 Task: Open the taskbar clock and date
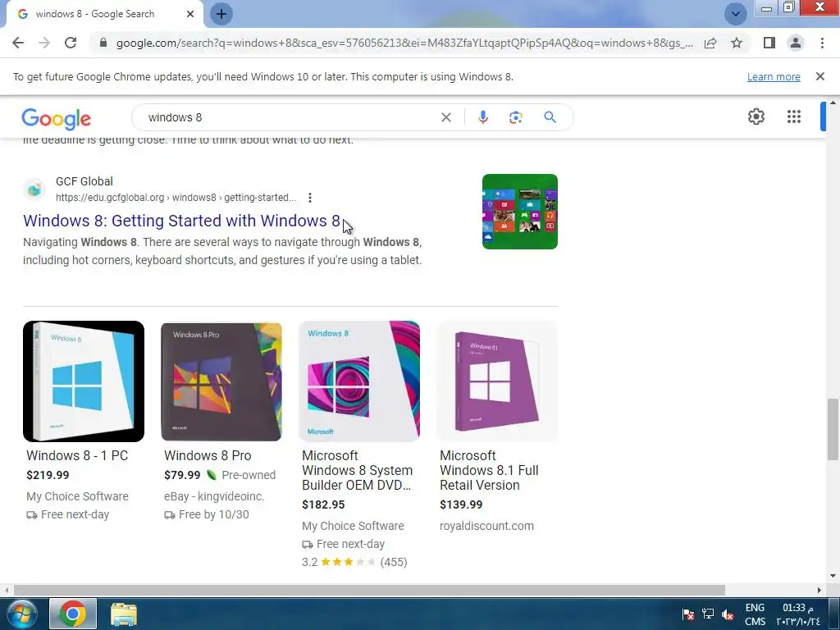point(797,614)
